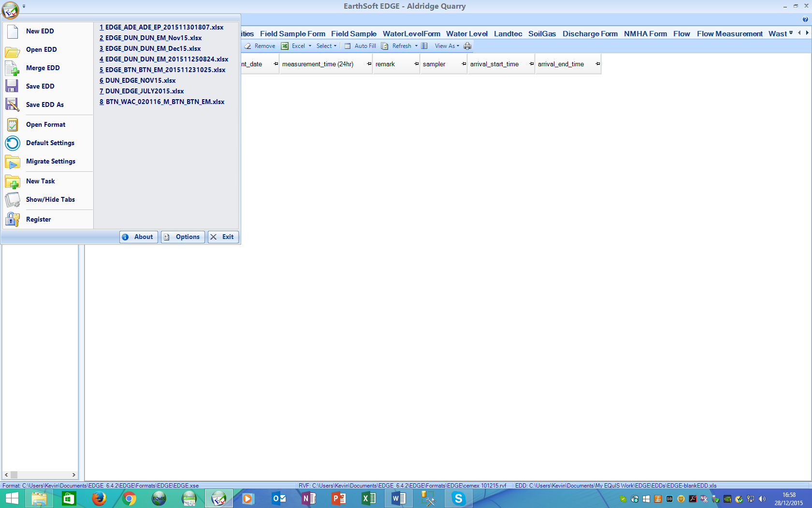
Task: Click the New EDD page icon
Action: pos(13,31)
